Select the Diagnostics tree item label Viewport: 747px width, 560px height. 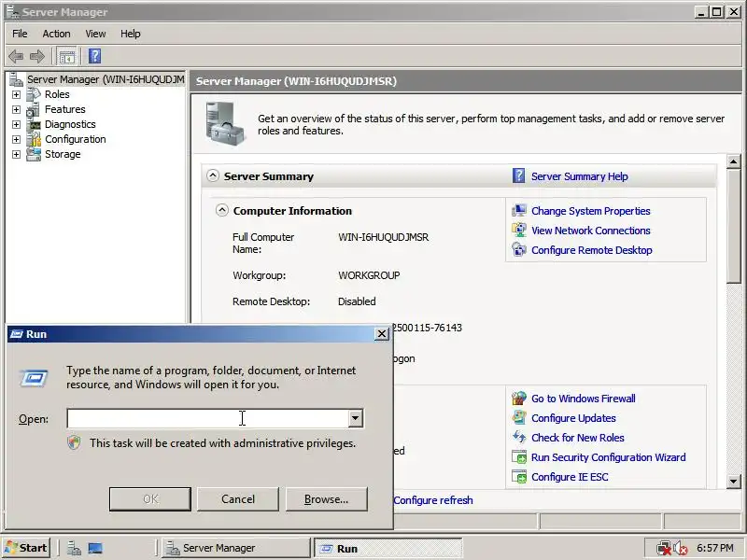(x=70, y=124)
